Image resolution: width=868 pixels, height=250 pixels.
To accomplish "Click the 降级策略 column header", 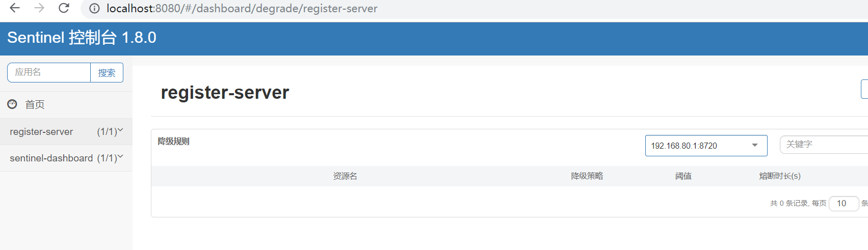I will point(587,176).
